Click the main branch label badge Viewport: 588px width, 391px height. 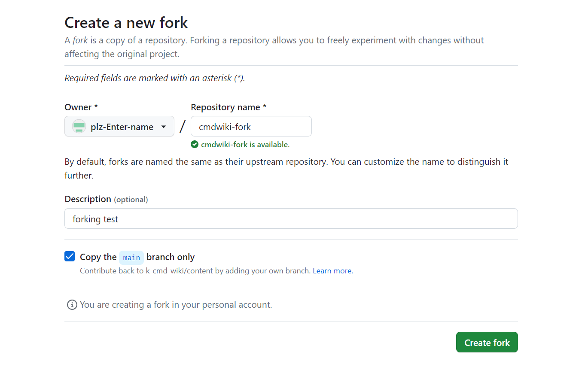click(x=131, y=257)
